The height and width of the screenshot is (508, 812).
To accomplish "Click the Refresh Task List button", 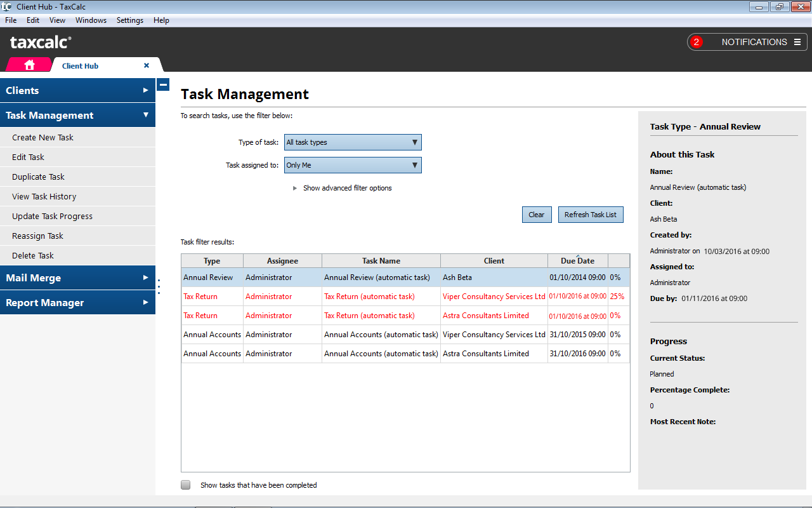I will pyautogui.click(x=591, y=215).
